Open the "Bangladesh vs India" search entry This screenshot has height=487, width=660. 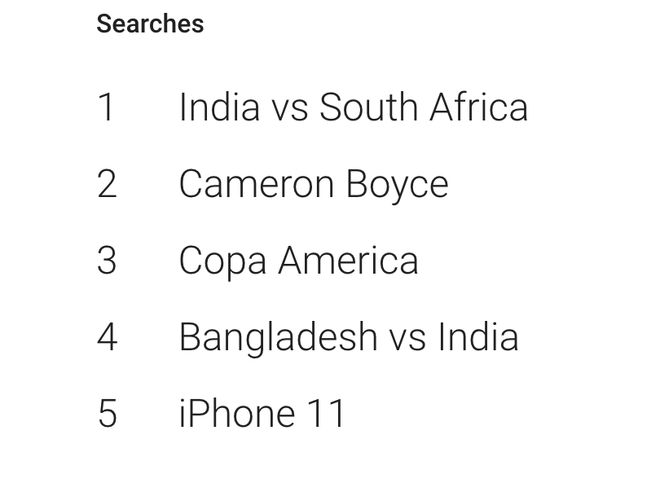[x=348, y=337]
